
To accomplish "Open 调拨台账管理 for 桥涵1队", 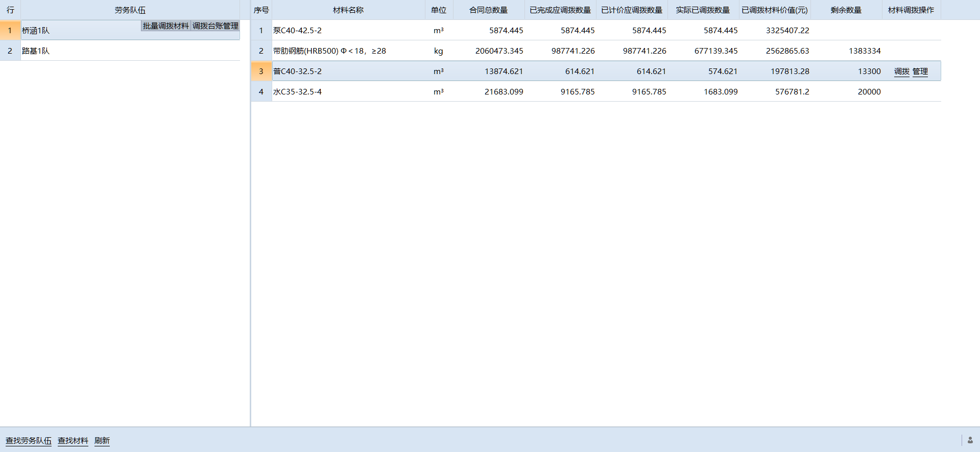I will point(215,26).
